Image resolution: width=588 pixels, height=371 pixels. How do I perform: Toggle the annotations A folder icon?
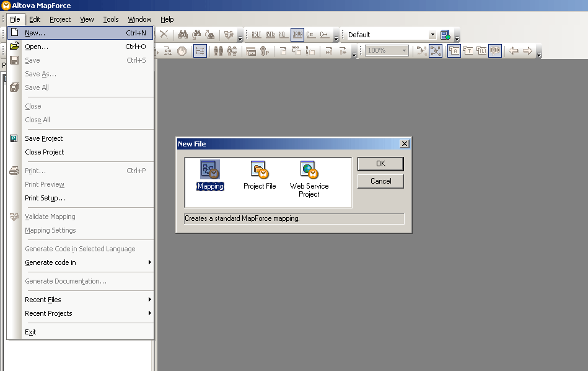(454, 51)
